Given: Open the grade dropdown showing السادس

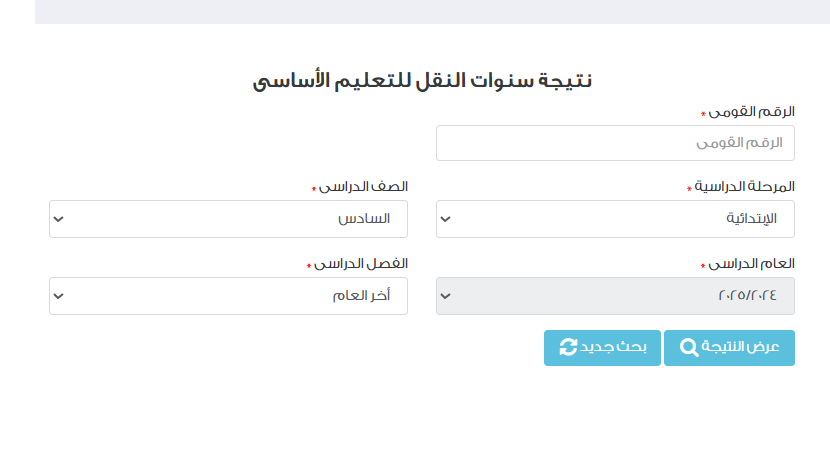Looking at the screenshot, I should point(228,219).
